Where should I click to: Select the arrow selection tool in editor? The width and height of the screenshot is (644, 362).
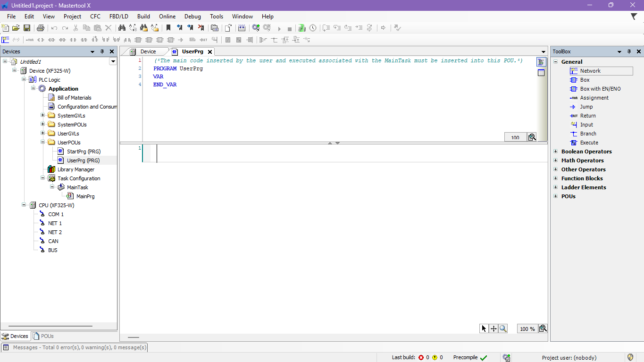pos(484,329)
